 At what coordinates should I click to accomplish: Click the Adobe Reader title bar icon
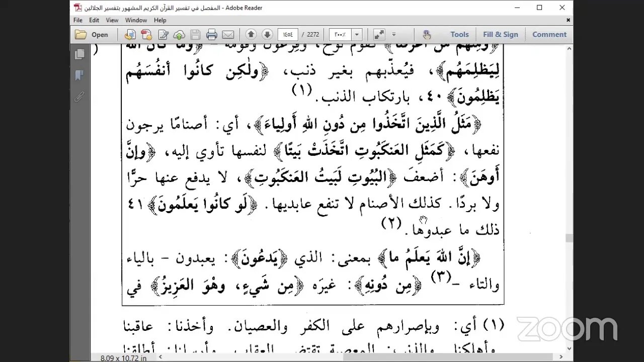[x=77, y=8]
